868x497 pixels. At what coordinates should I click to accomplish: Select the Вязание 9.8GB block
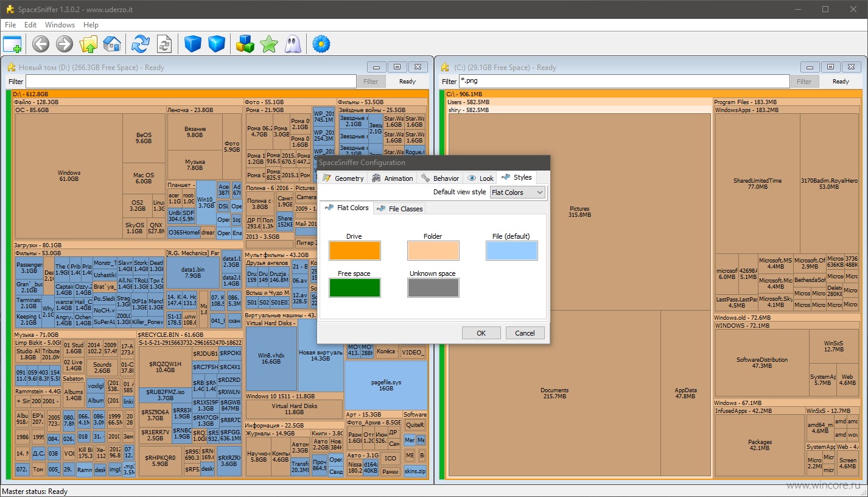pos(195,132)
